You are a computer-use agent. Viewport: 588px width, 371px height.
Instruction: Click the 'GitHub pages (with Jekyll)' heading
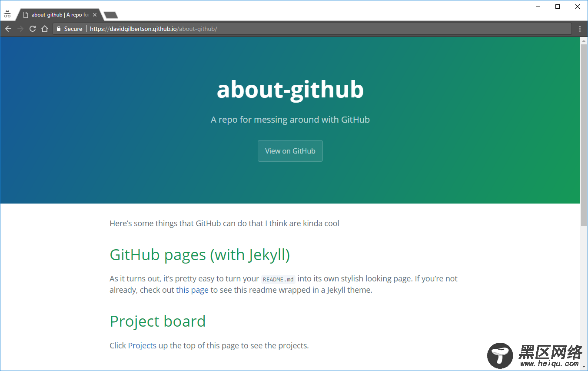(200, 254)
